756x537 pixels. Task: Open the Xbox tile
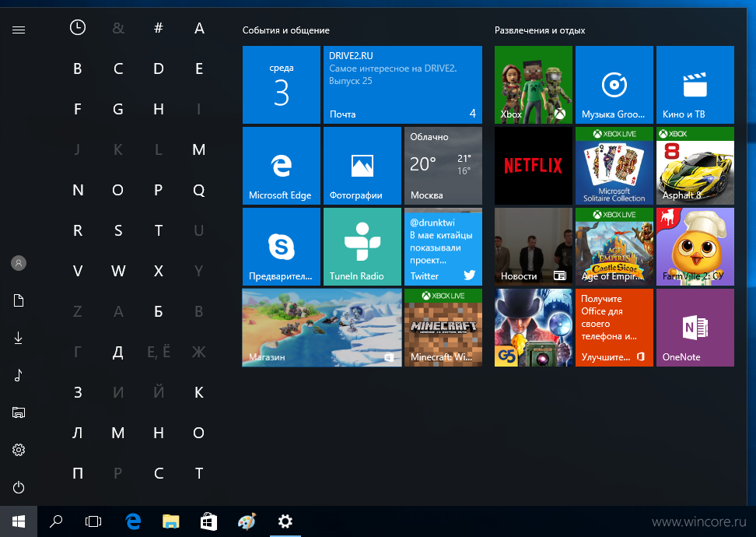[x=534, y=85]
